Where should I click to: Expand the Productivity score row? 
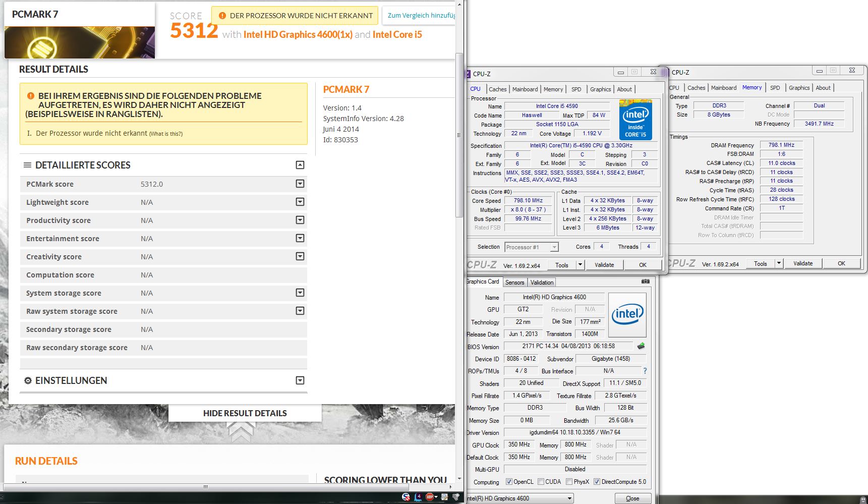300,220
